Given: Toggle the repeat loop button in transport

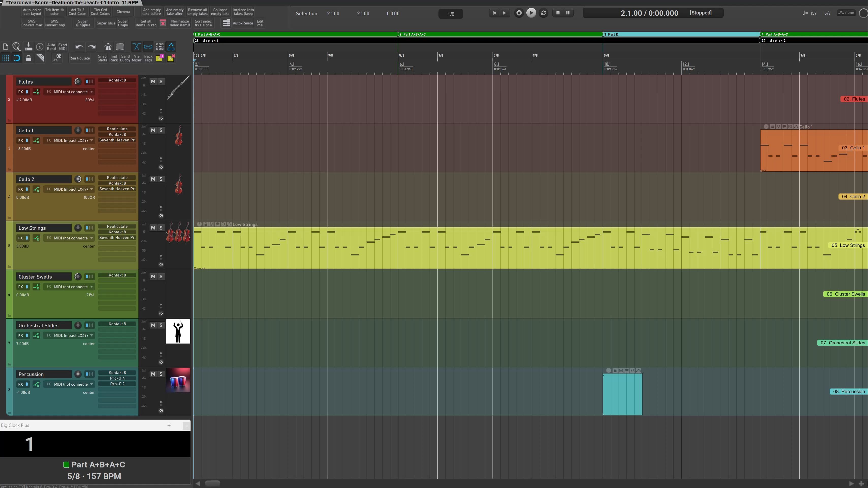Looking at the screenshot, I should [543, 13].
